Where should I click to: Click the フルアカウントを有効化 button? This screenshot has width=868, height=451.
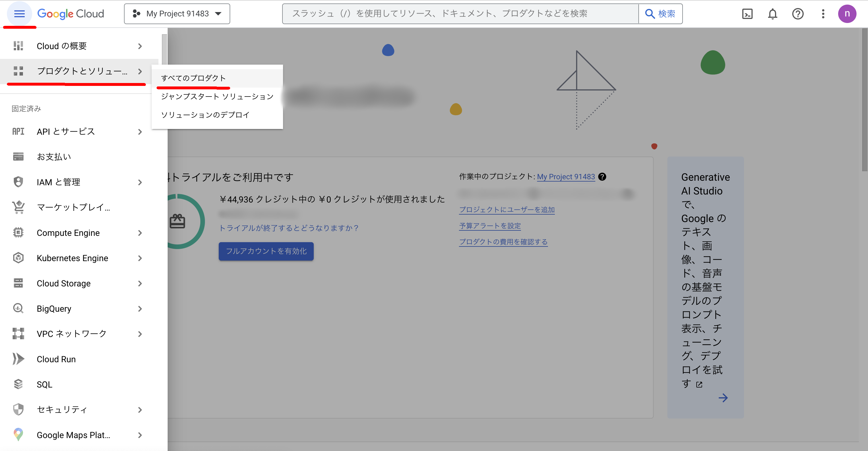[x=266, y=251]
